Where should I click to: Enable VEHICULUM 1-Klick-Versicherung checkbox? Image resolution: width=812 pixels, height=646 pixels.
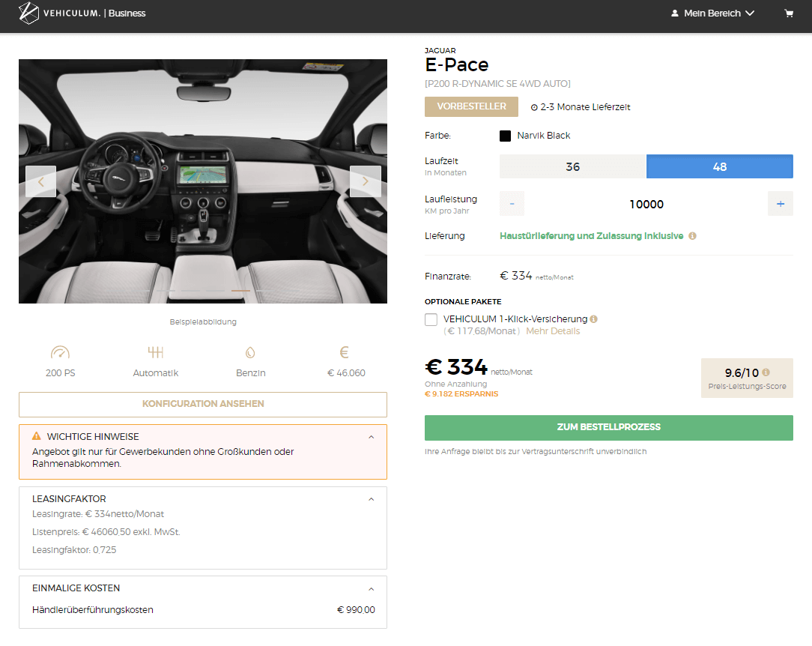(431, 320)
